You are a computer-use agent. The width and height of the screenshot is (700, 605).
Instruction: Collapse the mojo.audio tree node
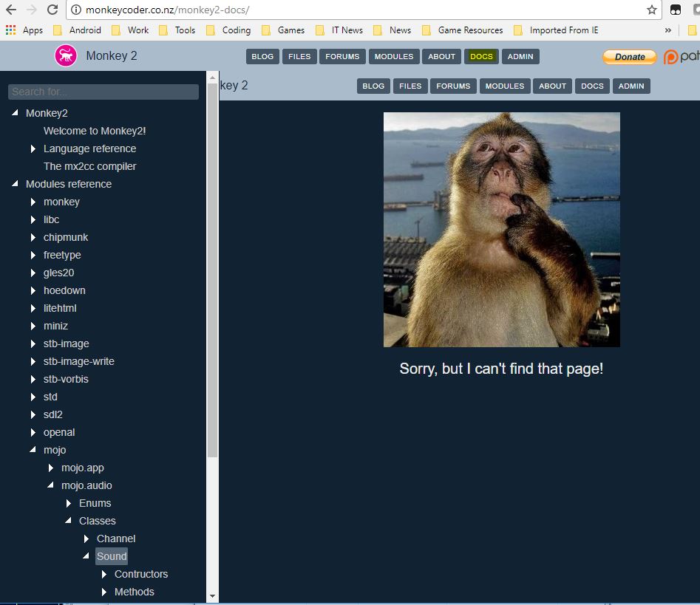coord(51,485)
